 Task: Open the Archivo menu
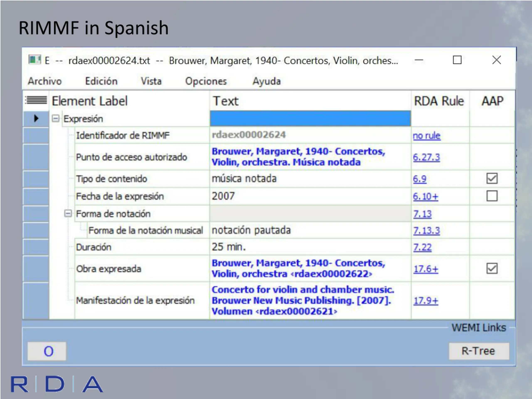[x=45, y=81]
